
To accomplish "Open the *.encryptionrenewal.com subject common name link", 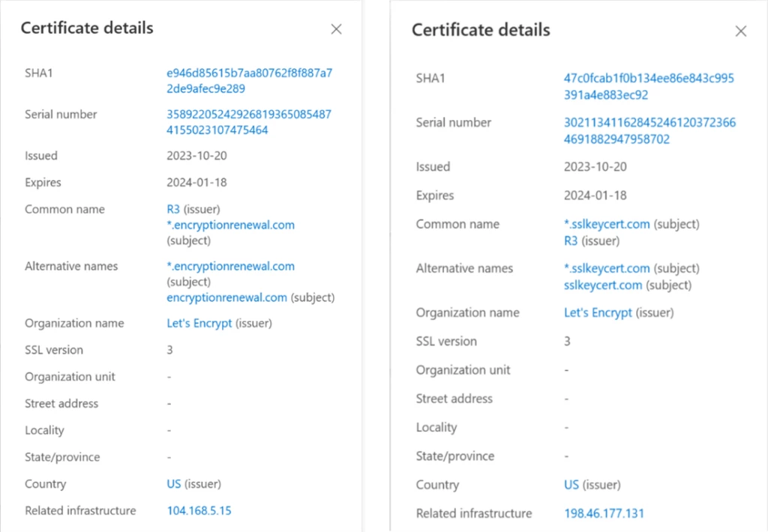I will (230, 225).
